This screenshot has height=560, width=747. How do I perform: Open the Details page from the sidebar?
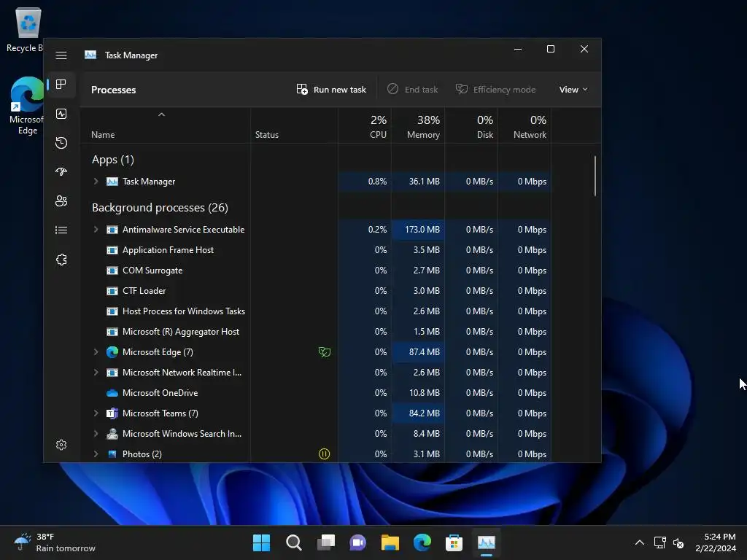[x=61, y=230]
